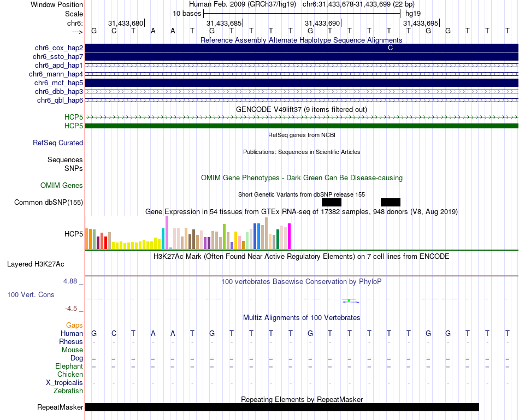Screen dimensions: 519x420
Task: Open the OMIM Genes track label
Action: point(61,185)
